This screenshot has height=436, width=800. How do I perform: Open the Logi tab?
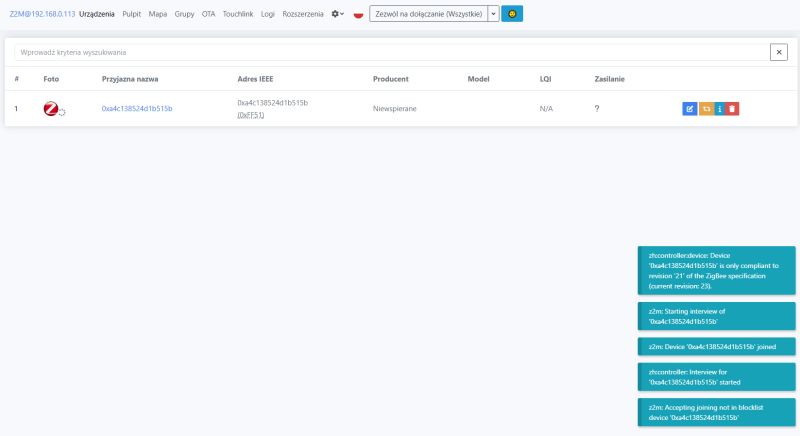(x=267, y=14)
